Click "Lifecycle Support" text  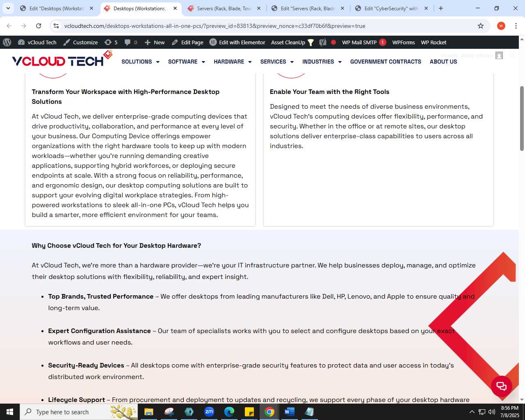77,400
